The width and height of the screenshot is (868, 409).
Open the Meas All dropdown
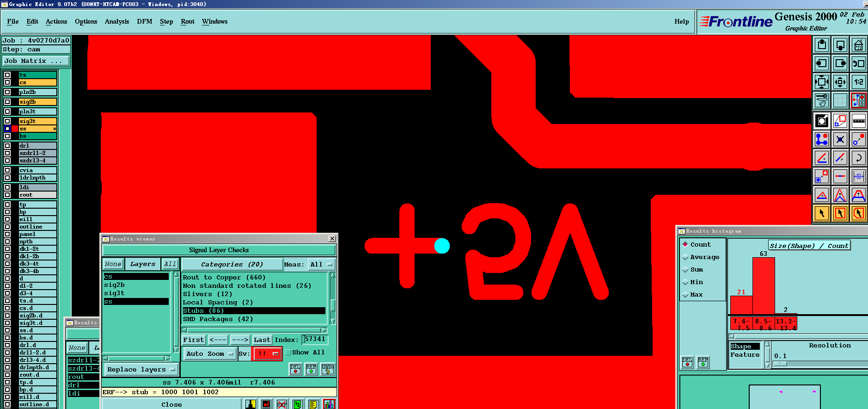(x=321, y=265)
